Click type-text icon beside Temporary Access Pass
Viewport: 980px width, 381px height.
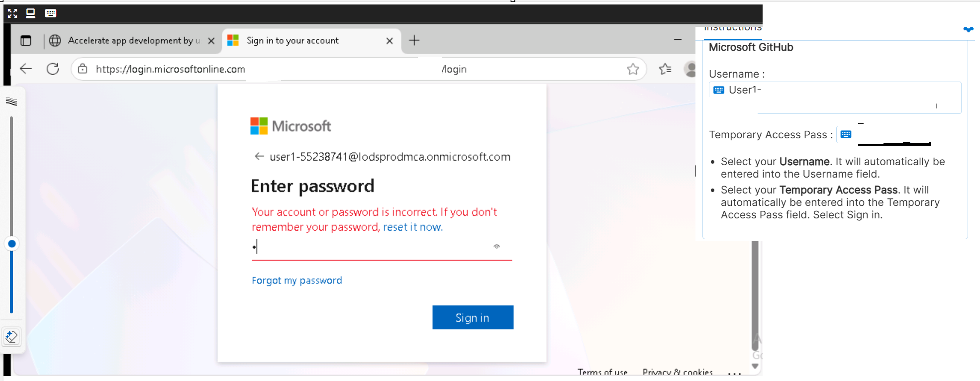[846, 134]
